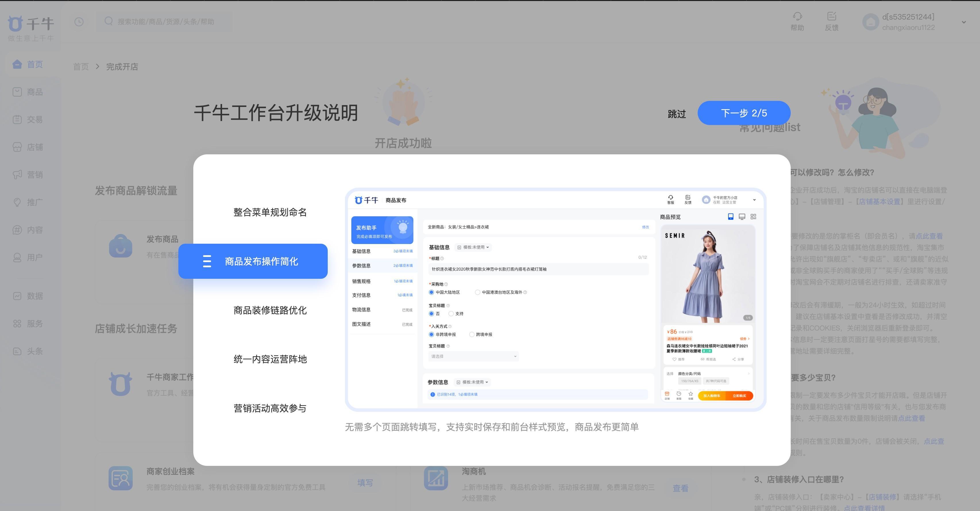980x511 pixels.
Task: Select 营销活动高效参与 guide item
Action: 270,408
